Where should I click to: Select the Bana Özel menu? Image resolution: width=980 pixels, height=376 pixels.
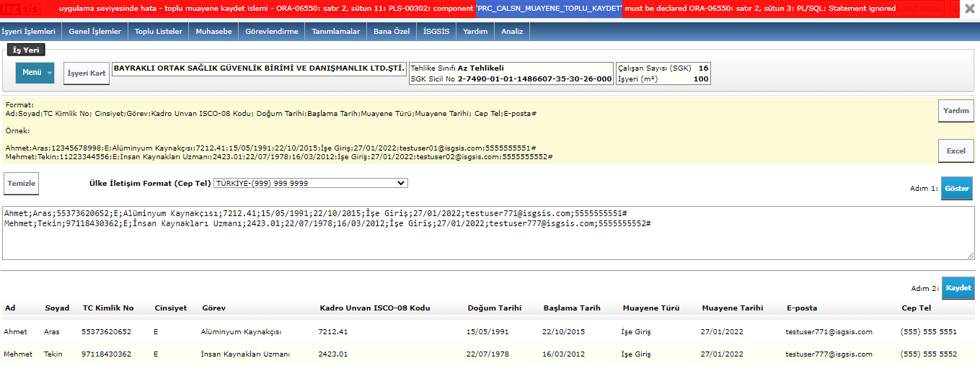(392, 32)
